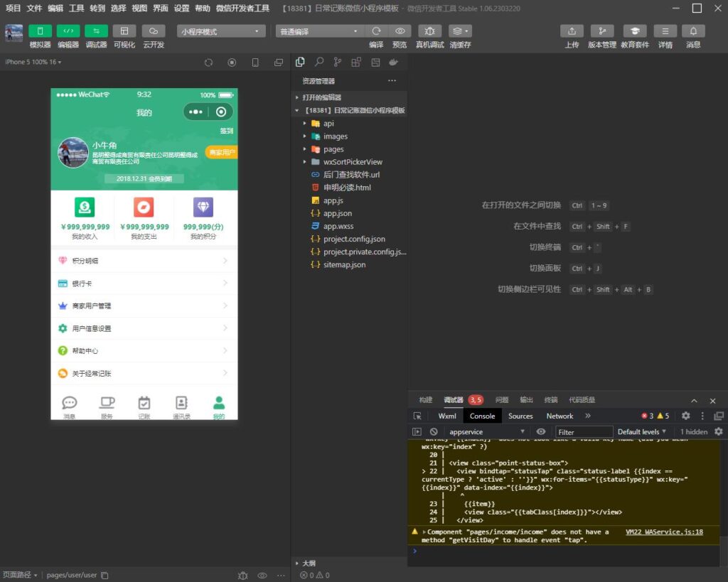Start 真机调试 (Remote Debug)
The image size is (728, 582).
[x=430, y=31]
